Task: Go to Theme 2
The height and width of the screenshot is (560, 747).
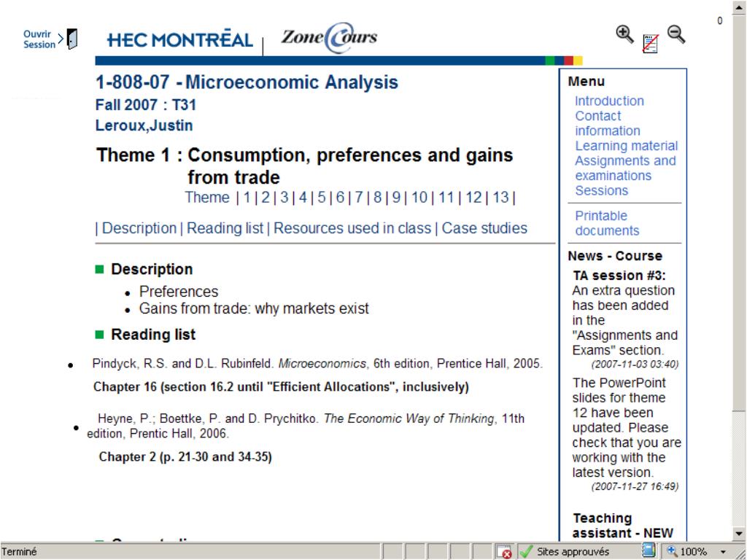Action: [266, 197]
